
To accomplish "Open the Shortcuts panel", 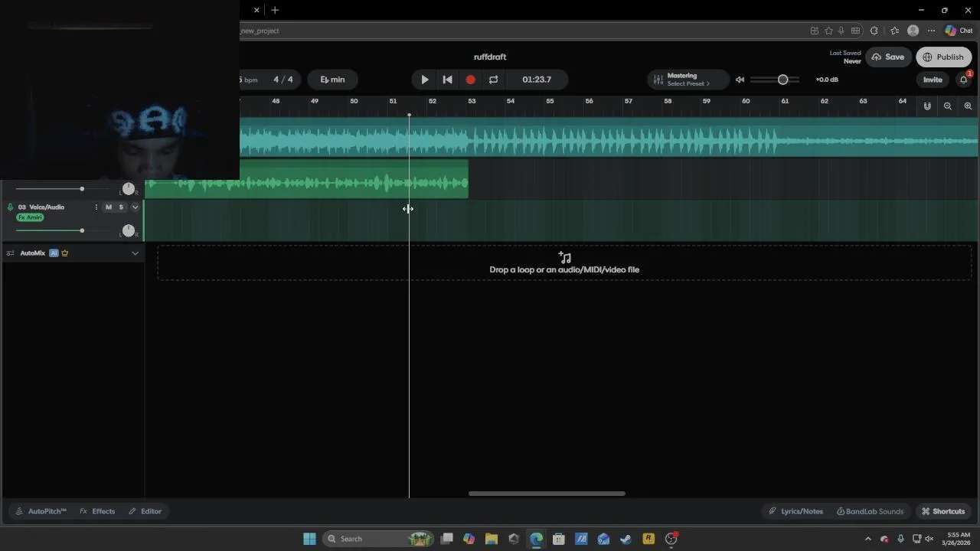I will click(x=943, y=511).
